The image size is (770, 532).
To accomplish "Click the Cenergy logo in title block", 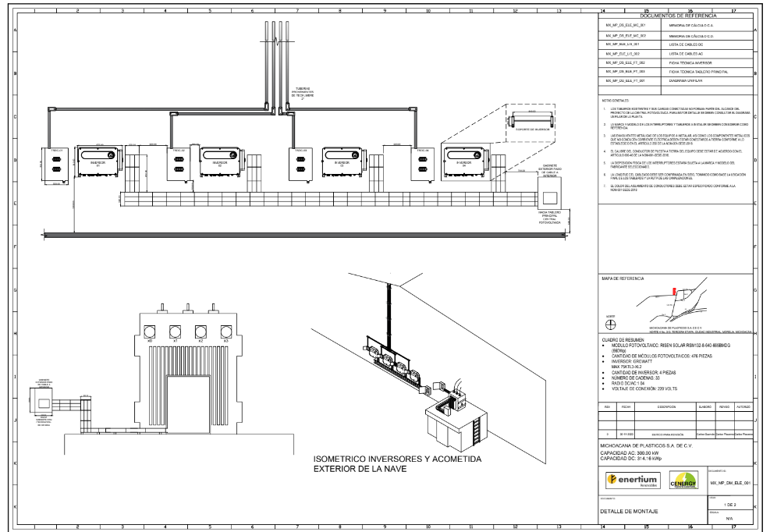I will tap(682, 480).
